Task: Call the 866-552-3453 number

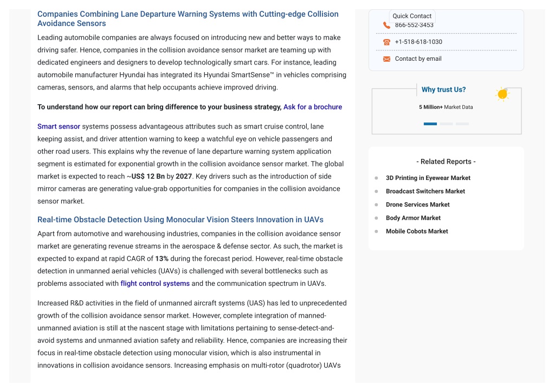Action: point(414,25)
